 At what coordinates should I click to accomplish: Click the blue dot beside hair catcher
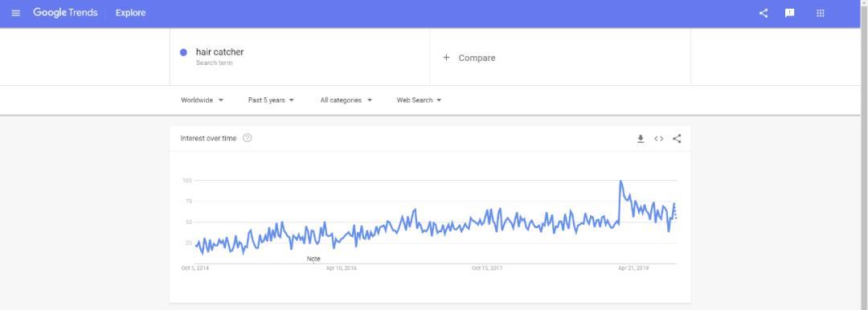coord(183,52)
